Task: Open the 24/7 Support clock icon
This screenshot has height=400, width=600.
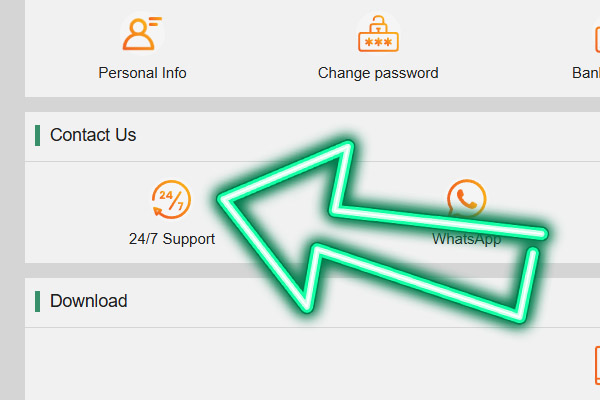Action: point(171,199)
